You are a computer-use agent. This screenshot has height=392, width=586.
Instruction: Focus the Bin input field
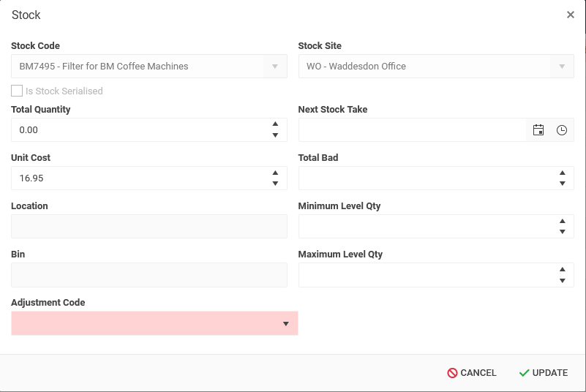click(x=149, y=274)
